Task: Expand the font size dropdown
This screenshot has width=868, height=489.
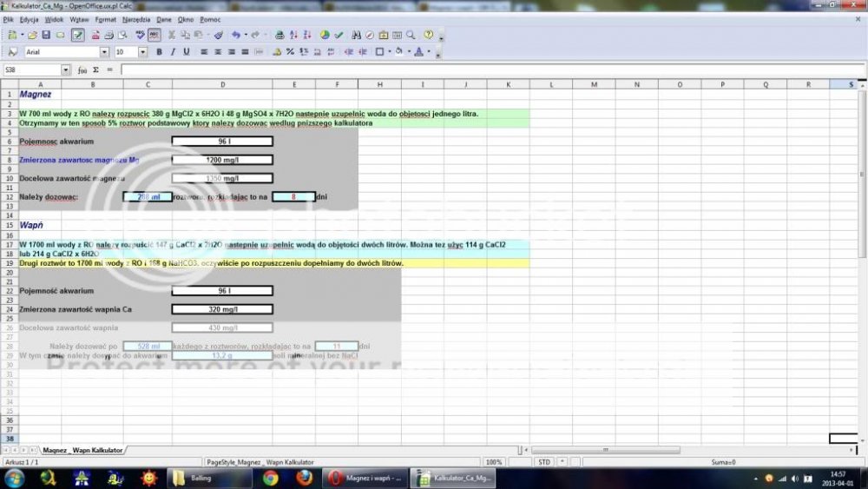Action: pos(144,52)
